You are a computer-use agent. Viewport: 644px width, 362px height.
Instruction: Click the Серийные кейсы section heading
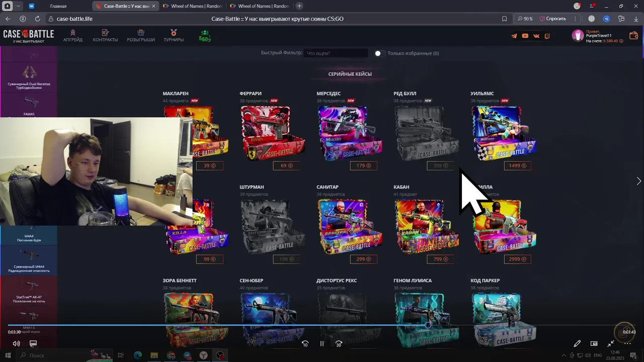350,74
